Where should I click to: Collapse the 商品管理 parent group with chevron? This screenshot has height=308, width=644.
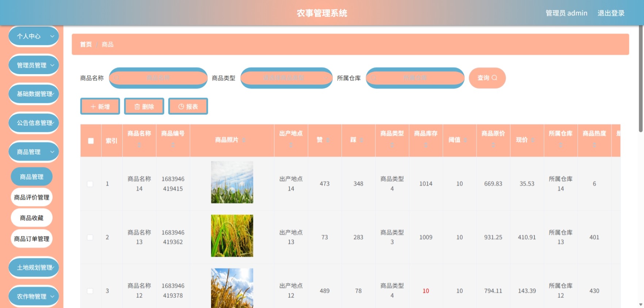[x=52, y=152]
